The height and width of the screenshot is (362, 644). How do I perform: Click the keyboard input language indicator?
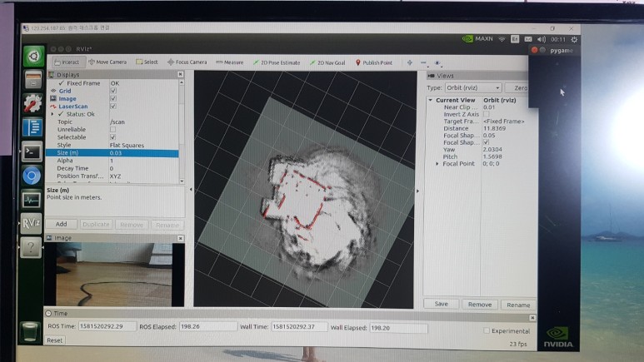click(x=515, y=39)
